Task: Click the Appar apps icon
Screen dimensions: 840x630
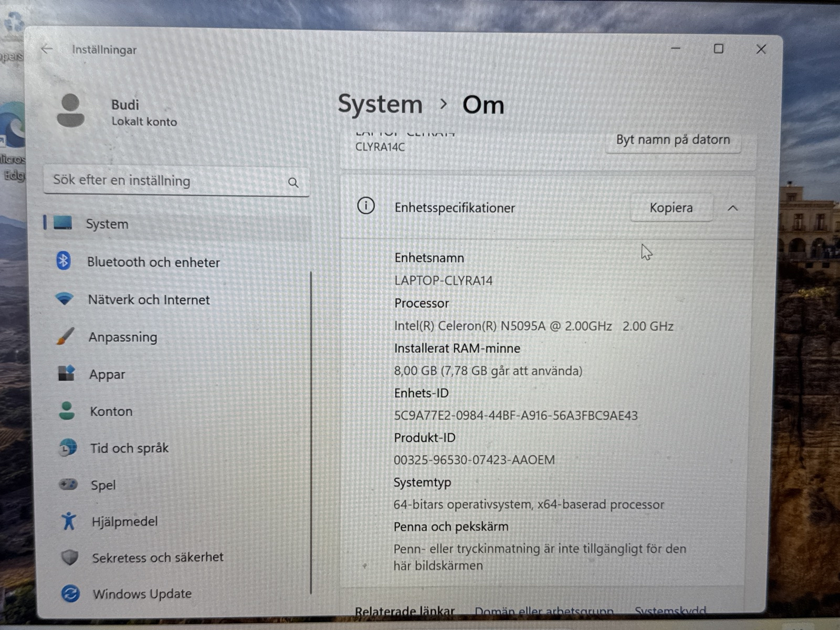Action: coord(67,373)
